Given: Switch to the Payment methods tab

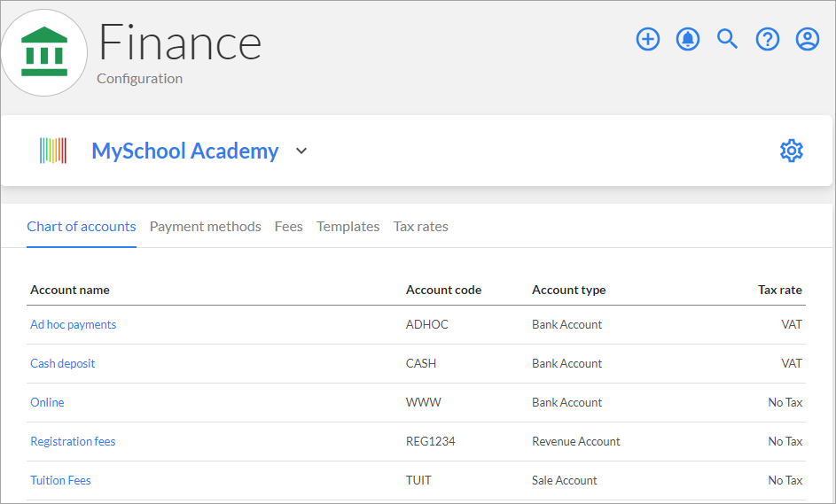Looking at the screenshot, I should tap(206, 227).
